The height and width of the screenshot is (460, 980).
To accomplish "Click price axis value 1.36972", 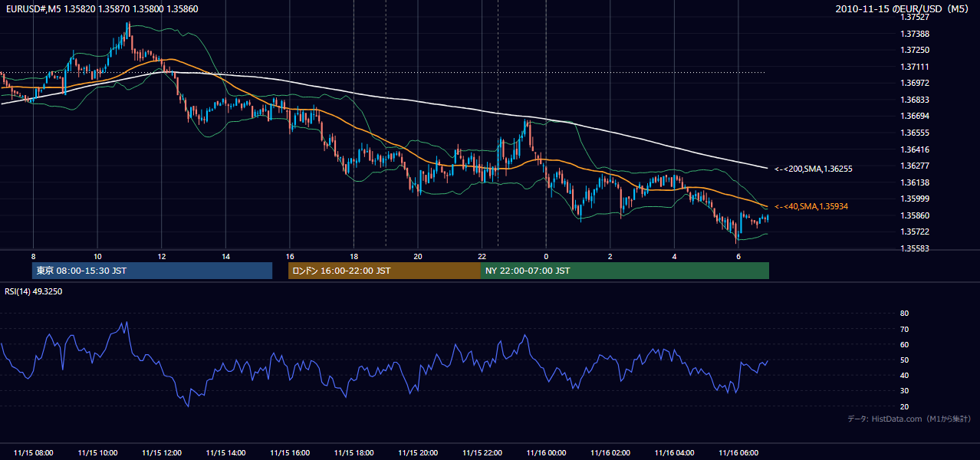I will tap(915, 84).
